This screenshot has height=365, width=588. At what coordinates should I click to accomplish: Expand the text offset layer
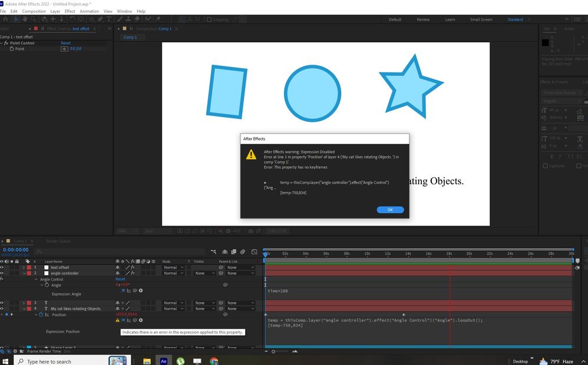24,267
